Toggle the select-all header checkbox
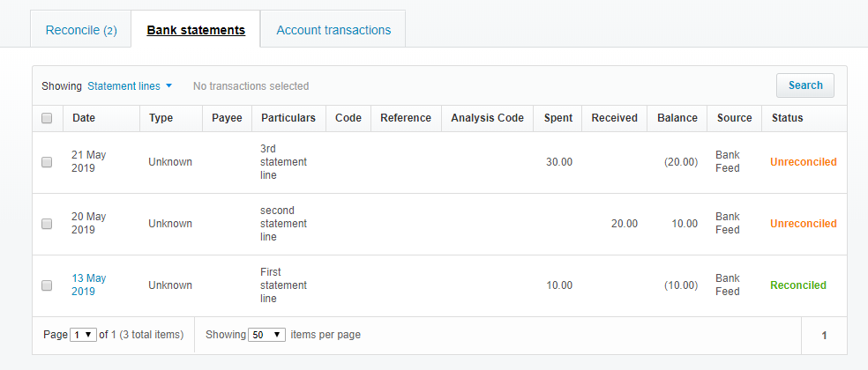The image size is (868, 370). tap(47, 118)
